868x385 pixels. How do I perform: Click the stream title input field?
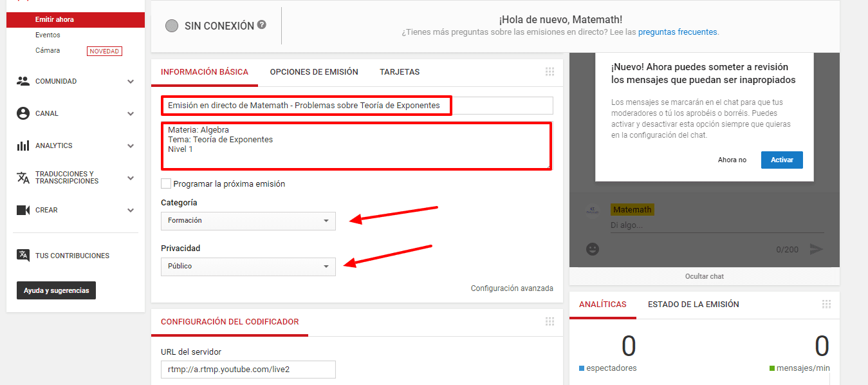356,106
